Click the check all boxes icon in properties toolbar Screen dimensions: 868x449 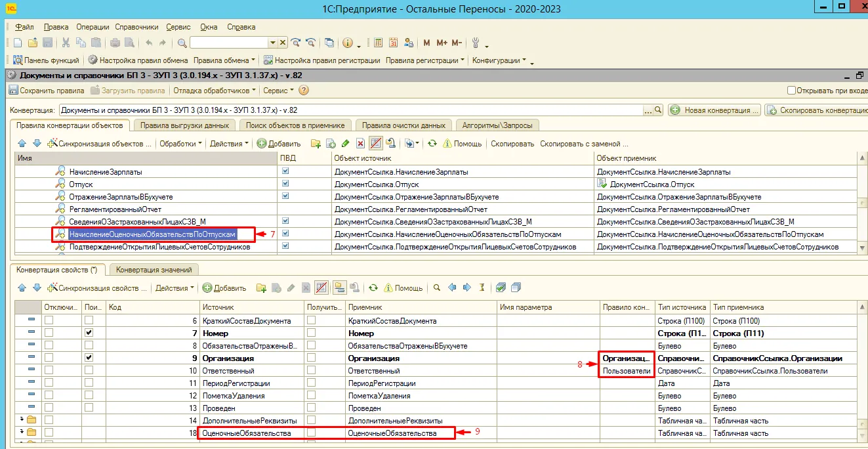(501, 288)
